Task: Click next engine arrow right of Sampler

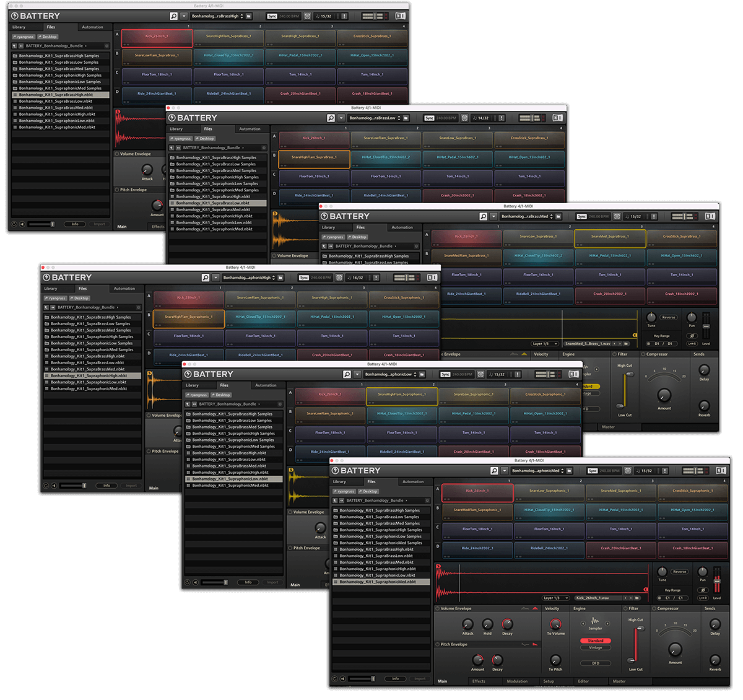Action: pos(607,623)
